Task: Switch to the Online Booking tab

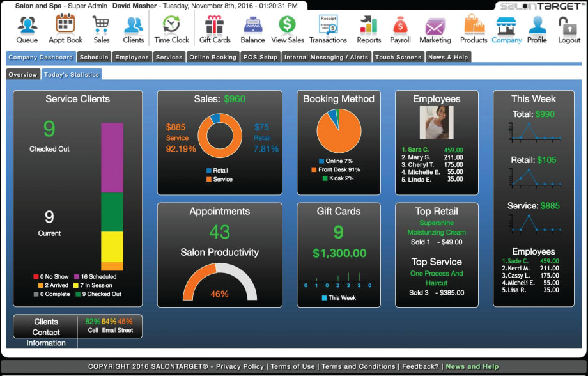Action: [213, 57]
